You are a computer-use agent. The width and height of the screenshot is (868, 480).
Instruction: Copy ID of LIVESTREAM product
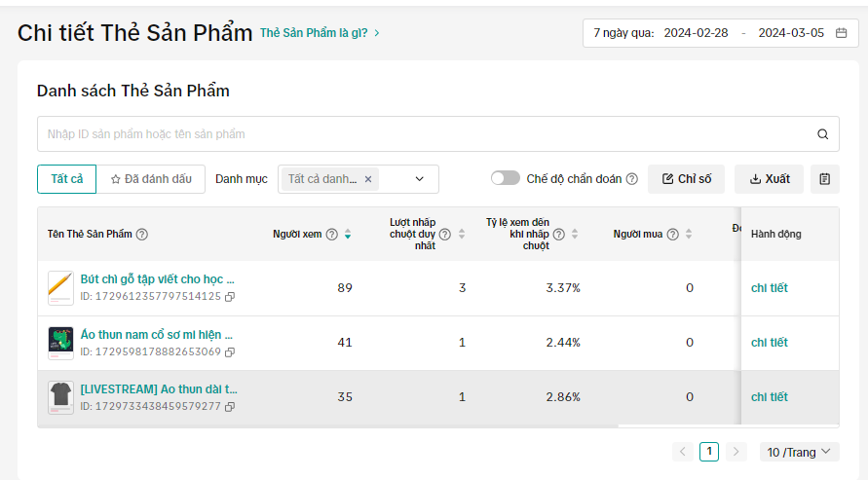230,406
